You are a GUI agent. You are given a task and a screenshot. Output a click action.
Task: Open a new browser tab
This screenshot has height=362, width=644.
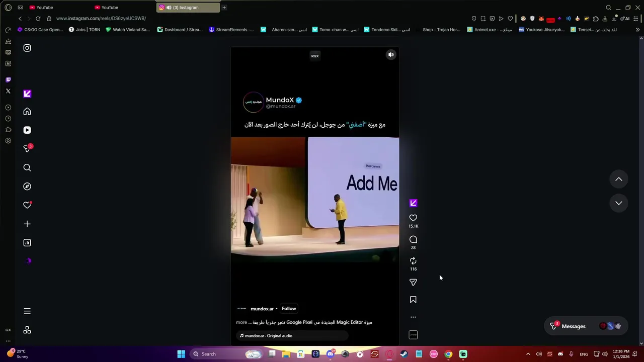224,8
